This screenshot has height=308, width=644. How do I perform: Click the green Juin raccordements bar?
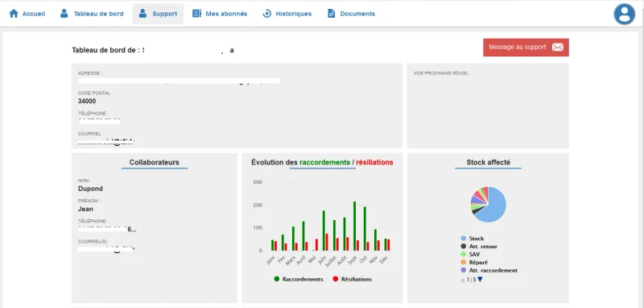324,231
